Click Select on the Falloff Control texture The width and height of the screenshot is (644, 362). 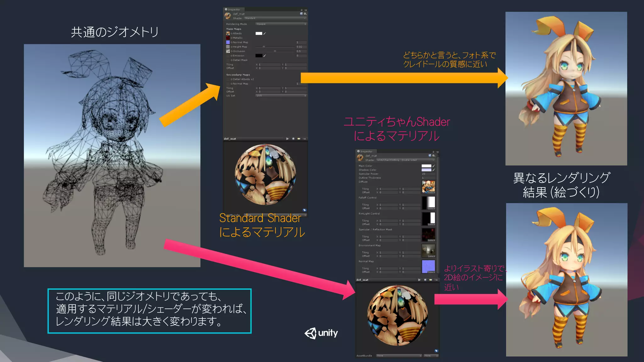[x=431, y=209]
